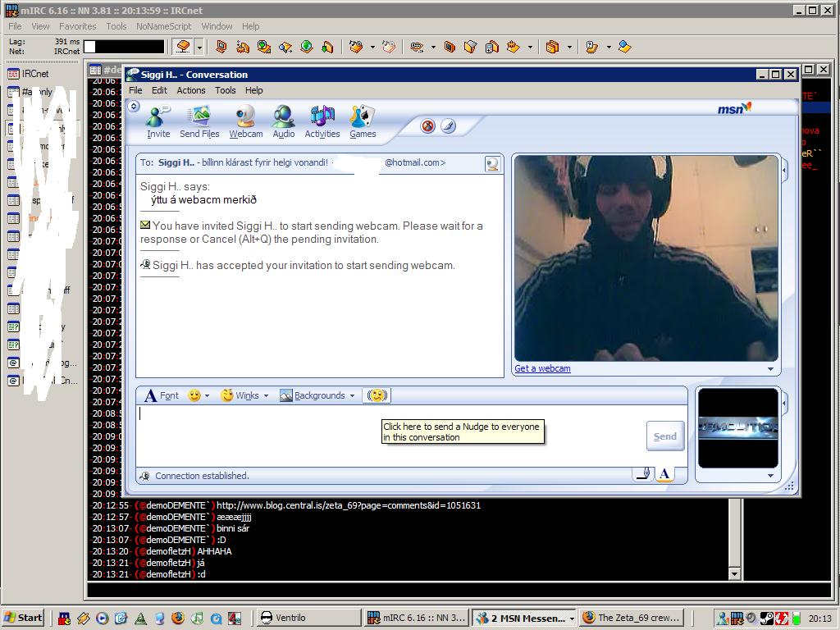Image resolution: width=840 pixels, height=630 pixels.
Task: Block this contact with the red icon
Action: click(x=427, y=126)
